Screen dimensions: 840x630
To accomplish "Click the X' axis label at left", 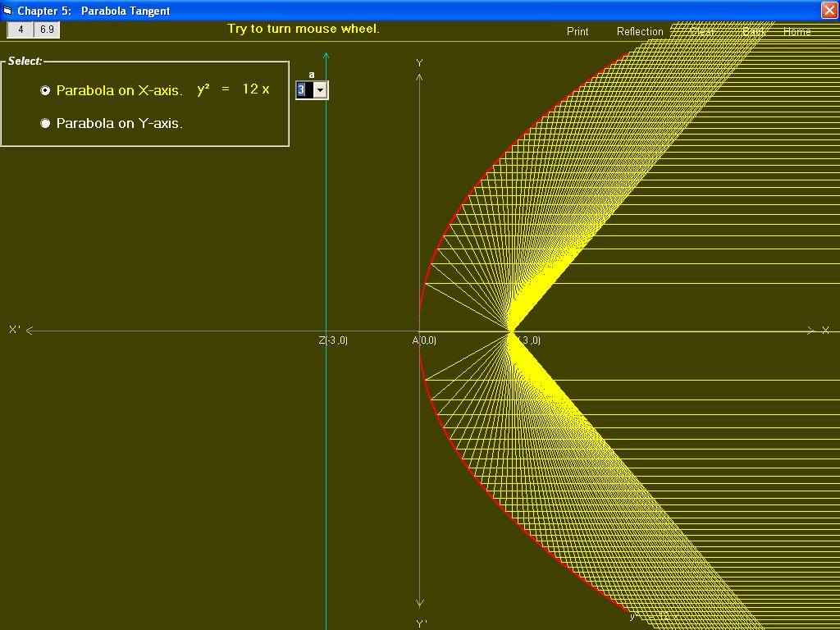I will 14,330.
